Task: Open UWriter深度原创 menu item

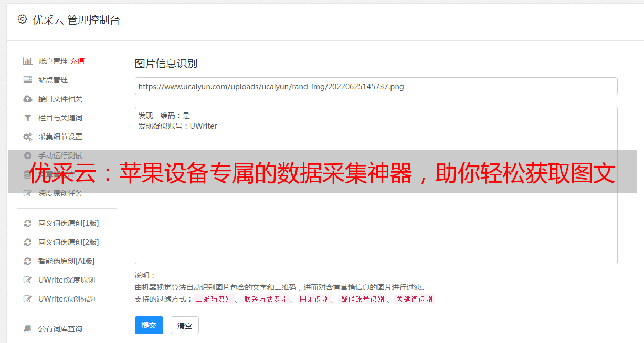Action: 67,280
